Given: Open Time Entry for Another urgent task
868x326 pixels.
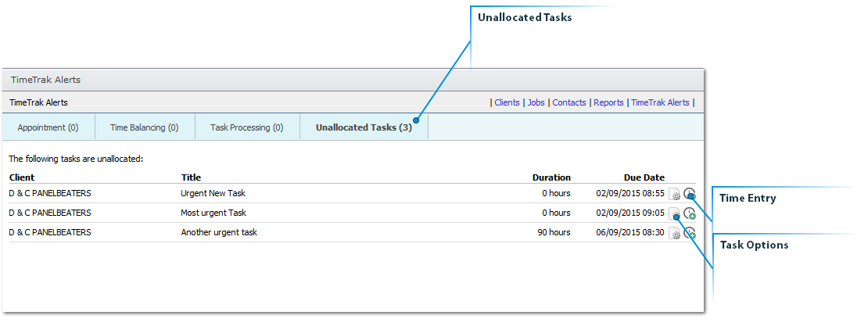Looking at the screenshot, I should [x=689, y=233].
